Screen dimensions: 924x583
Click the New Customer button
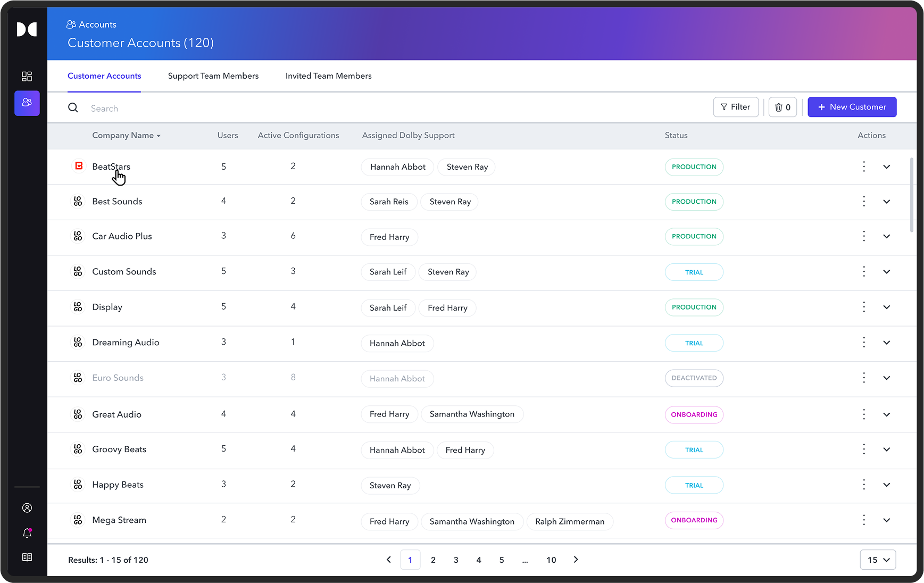852,107
